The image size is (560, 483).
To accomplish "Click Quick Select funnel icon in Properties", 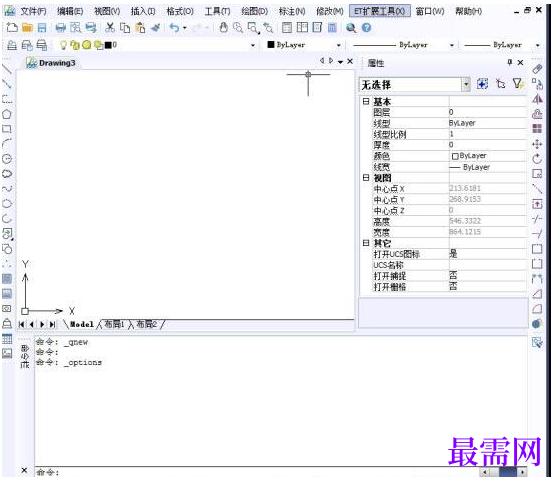I will [x=518, y=84].
